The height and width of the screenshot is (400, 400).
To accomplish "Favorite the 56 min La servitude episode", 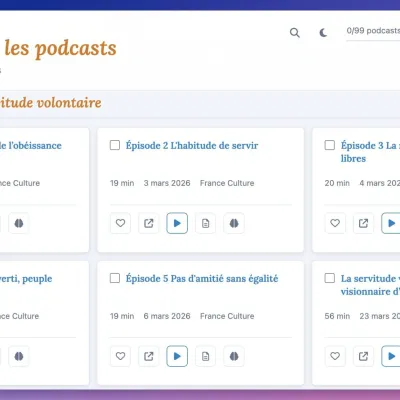I will pos(335,356).
